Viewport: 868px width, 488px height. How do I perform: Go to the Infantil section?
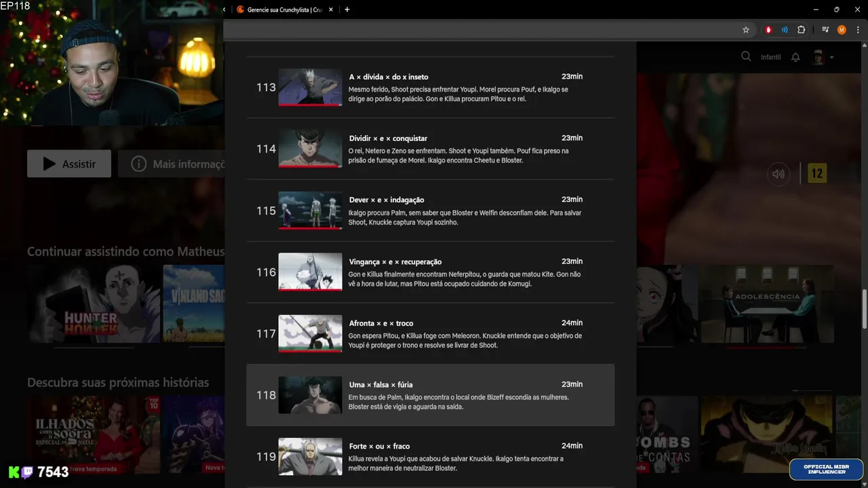point(771,58)
